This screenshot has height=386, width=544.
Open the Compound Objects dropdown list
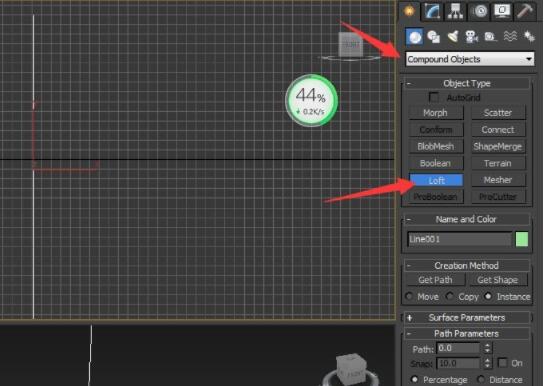pos(470,59)
